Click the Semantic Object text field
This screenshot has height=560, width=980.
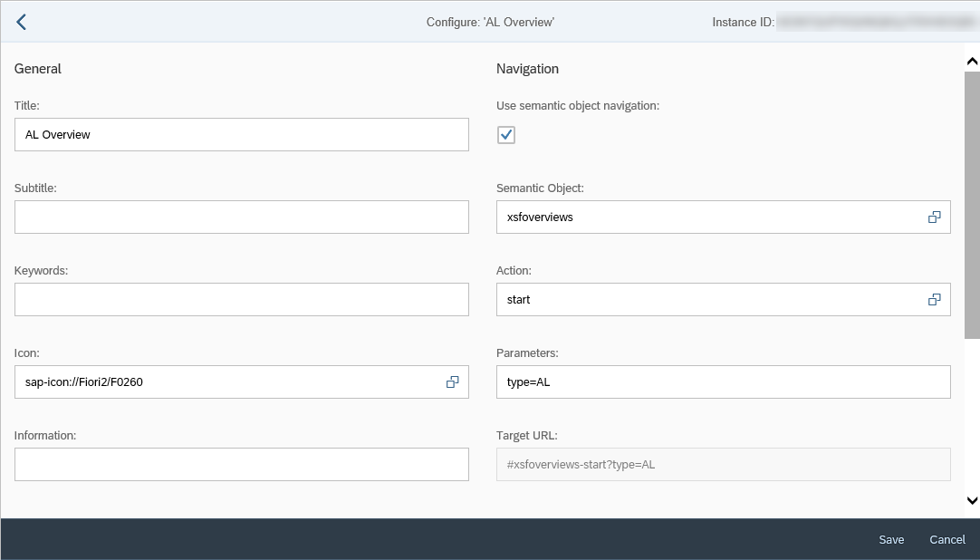(x=706, y=217)
